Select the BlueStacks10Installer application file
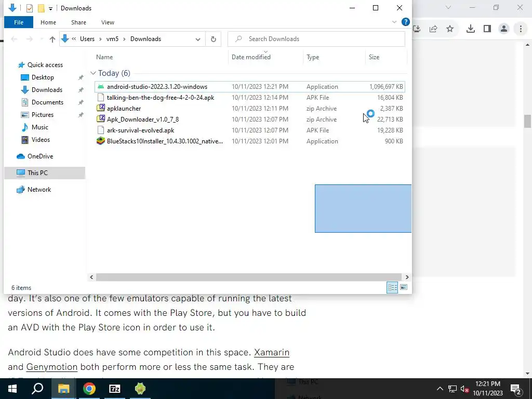This screenshot has height=399, width=532. [x=250, y=141]
